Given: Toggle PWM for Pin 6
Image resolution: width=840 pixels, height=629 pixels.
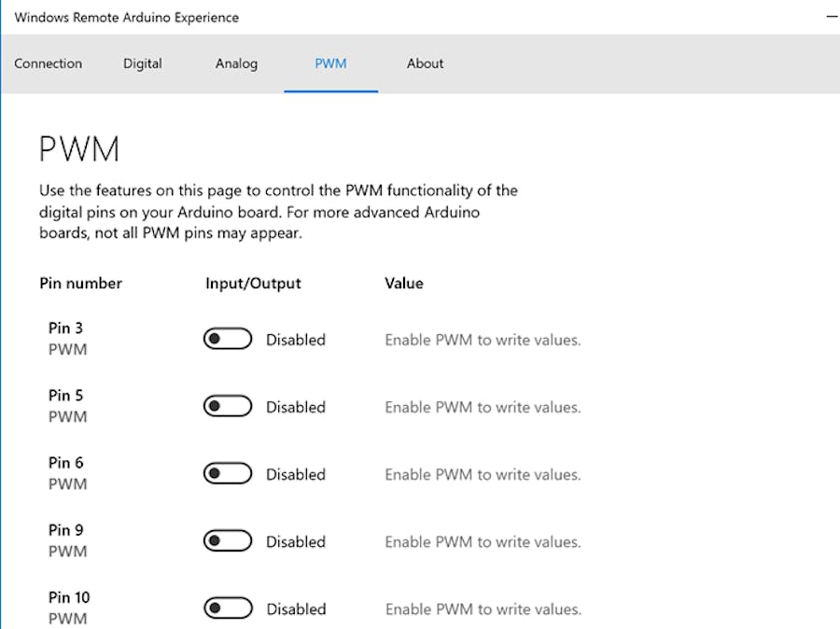Looking at the screenshot, I should (x=228, y=474).
